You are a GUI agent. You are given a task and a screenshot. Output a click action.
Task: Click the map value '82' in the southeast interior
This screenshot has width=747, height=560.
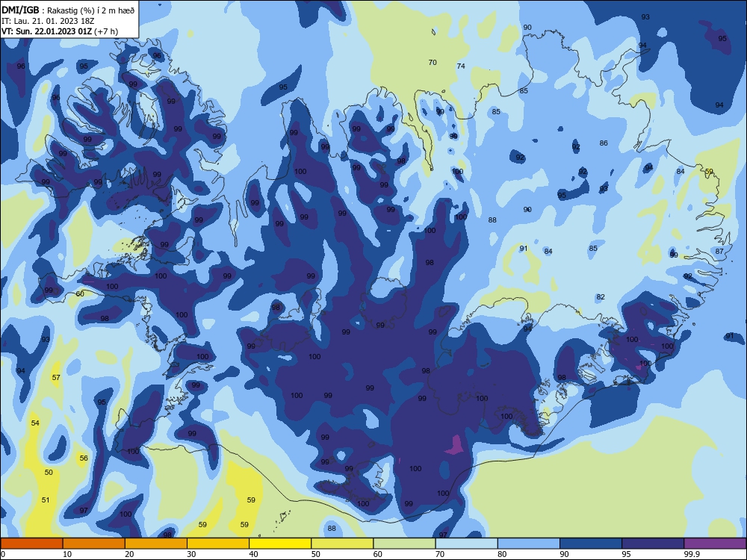tap(601, 297)
